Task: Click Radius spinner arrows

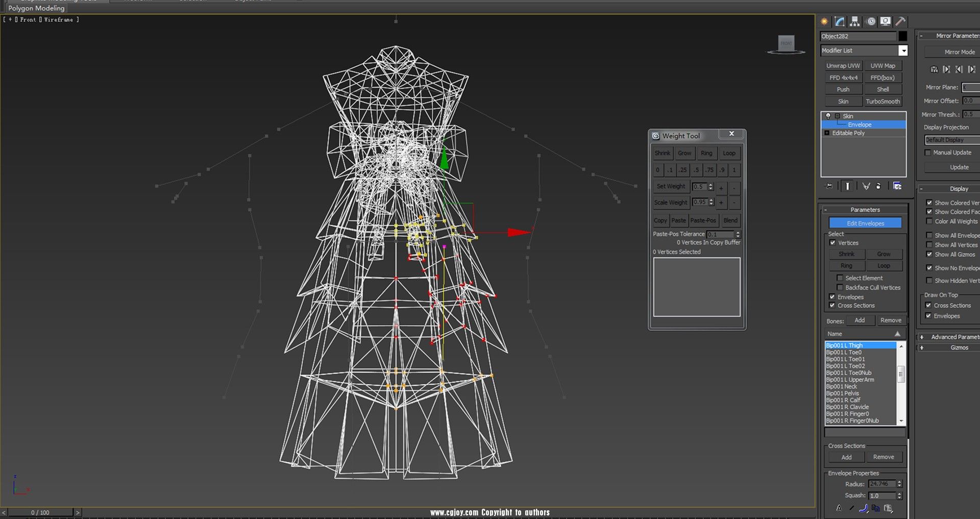Action: (x=899, y=484)
